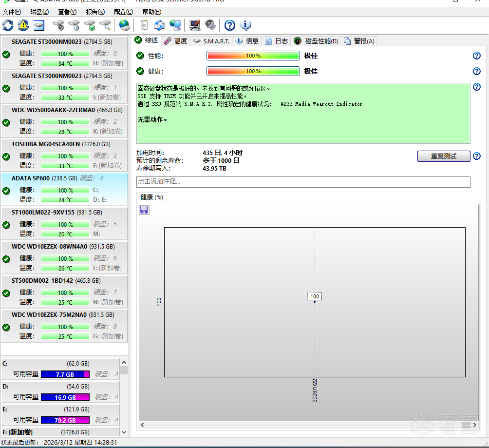The image size is (489, 448).
Task: Open the 配置(C) menu
Action: click(123, 12)
